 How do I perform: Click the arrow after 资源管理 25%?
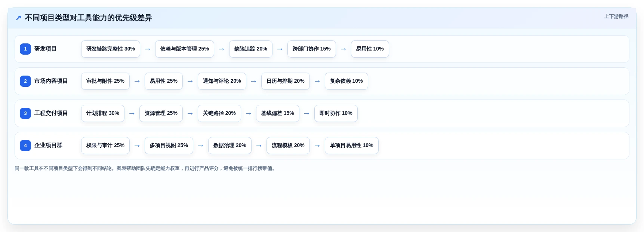click(190, 113)
